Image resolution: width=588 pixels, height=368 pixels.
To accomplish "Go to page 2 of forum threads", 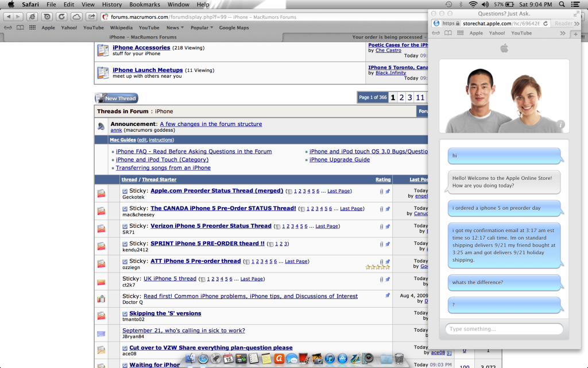I will click(x=401, y=98).
